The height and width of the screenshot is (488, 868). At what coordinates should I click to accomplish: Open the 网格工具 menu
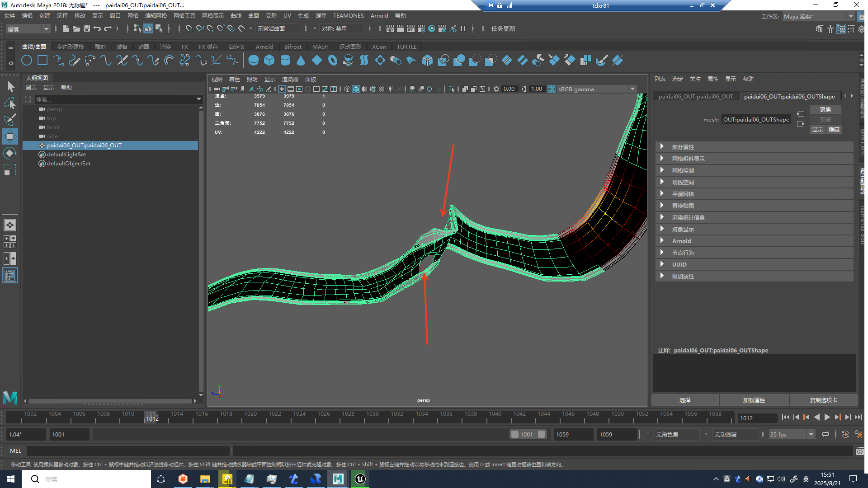click(184, 15)
